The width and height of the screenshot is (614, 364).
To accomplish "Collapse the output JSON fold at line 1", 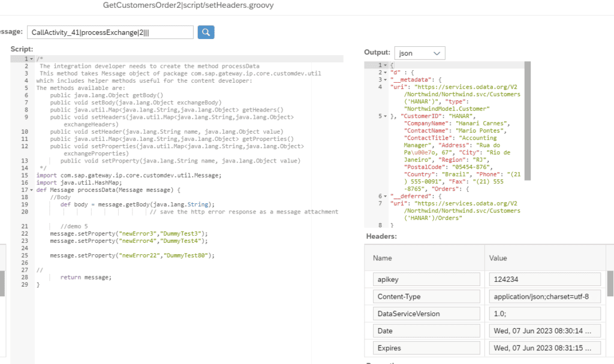I will tap(386, 65).
